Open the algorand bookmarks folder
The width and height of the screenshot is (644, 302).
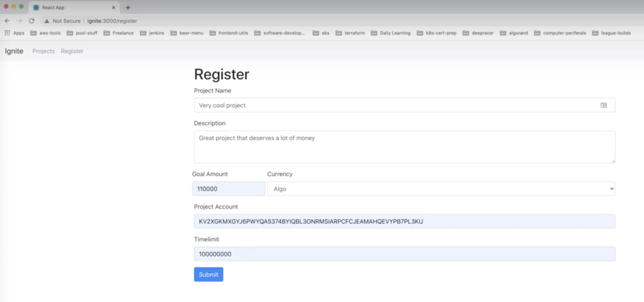(515, 32)
